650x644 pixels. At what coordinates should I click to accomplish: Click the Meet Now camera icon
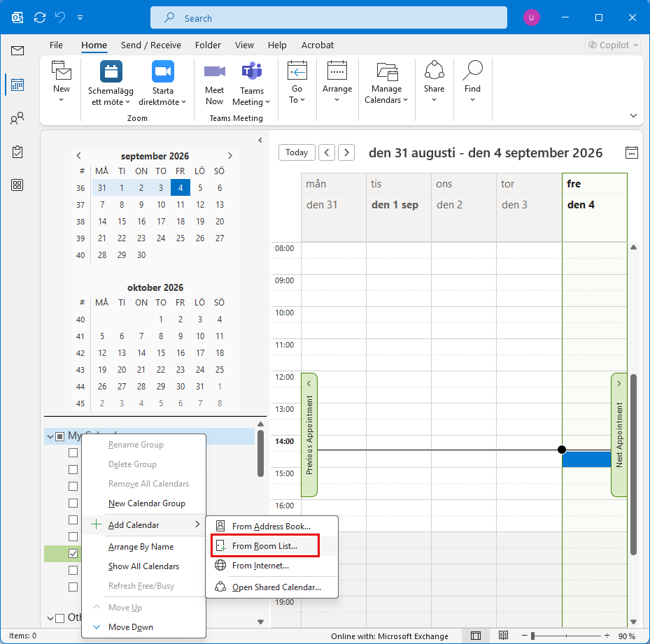coord(214,71)
